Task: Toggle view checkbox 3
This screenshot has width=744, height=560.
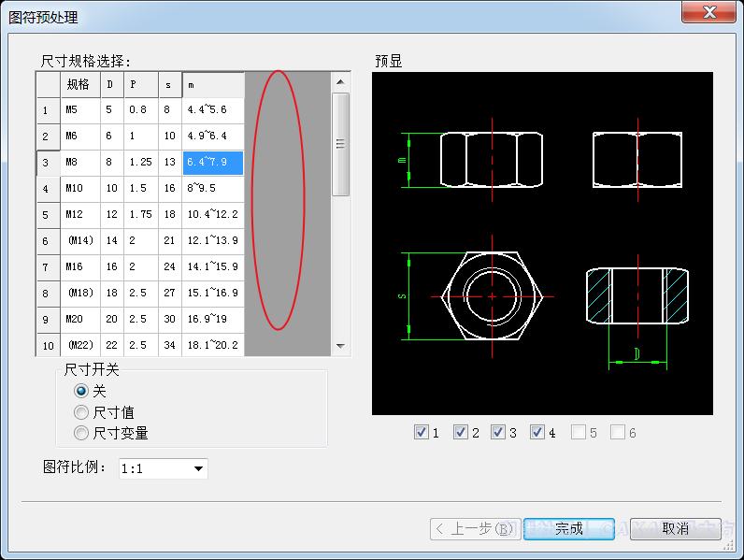Action: tap(499, 432)
